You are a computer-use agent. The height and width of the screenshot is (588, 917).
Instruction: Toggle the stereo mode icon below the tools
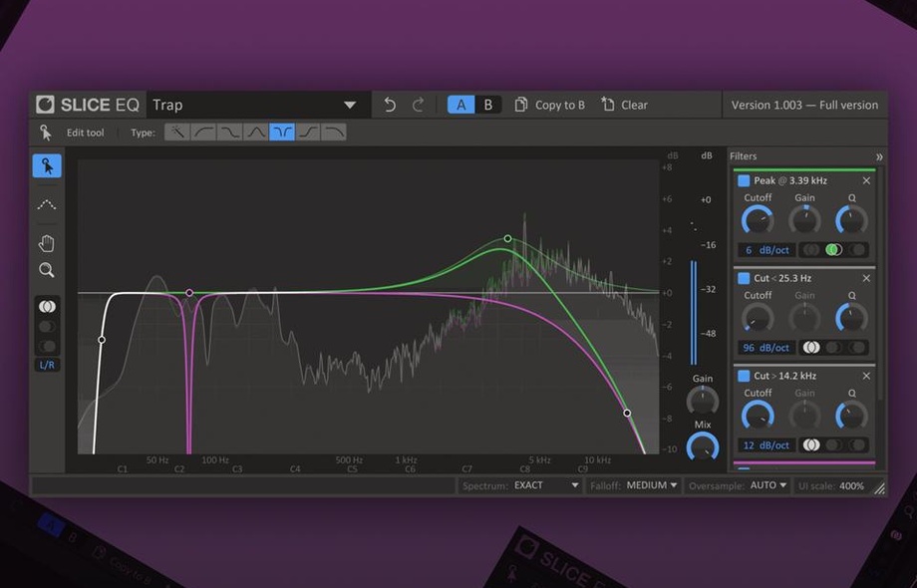[x=47, y=306]
